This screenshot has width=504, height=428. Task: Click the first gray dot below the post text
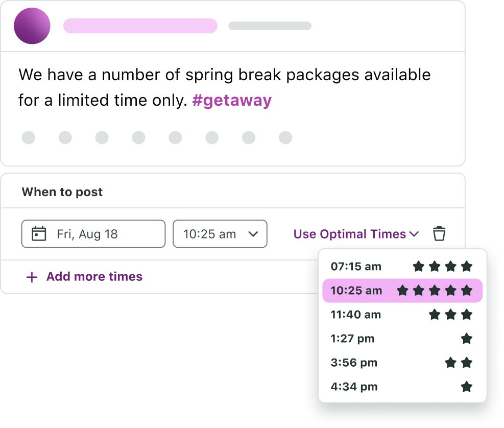(29, 137)
